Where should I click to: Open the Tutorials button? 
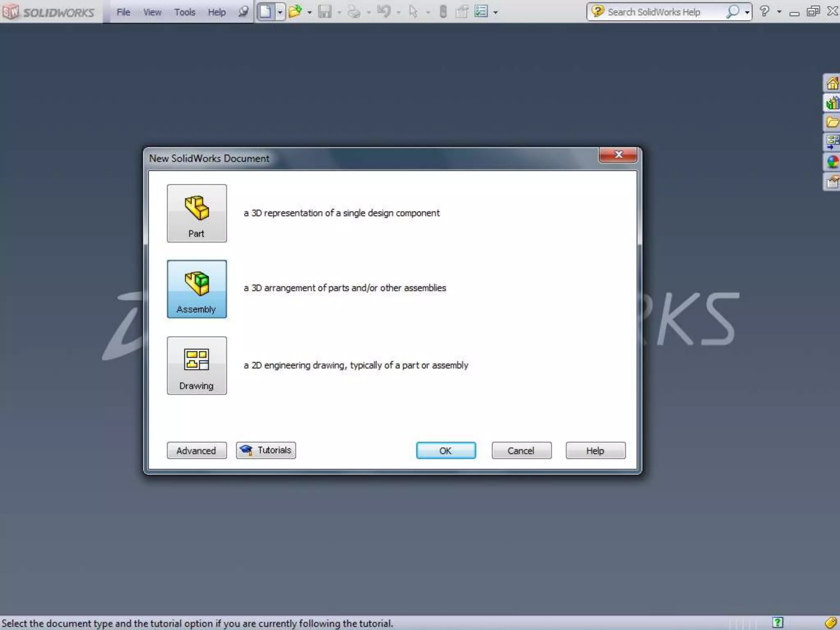pyautogui.click(x=266, y=450)
